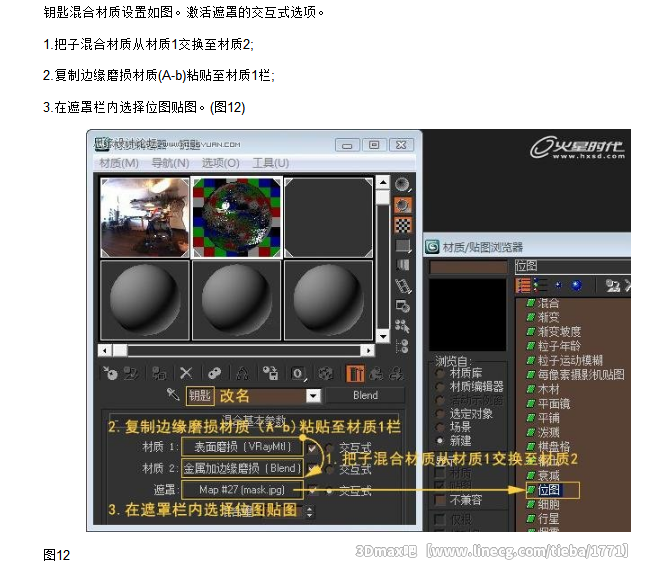668x570 pixels.
Task: Click the Map #27 (mask.jpg) mask button
Action: pos(242,490)
